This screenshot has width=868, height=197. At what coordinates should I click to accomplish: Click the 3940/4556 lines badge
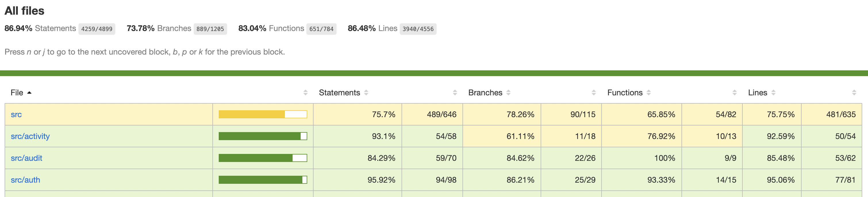point(418,29)
